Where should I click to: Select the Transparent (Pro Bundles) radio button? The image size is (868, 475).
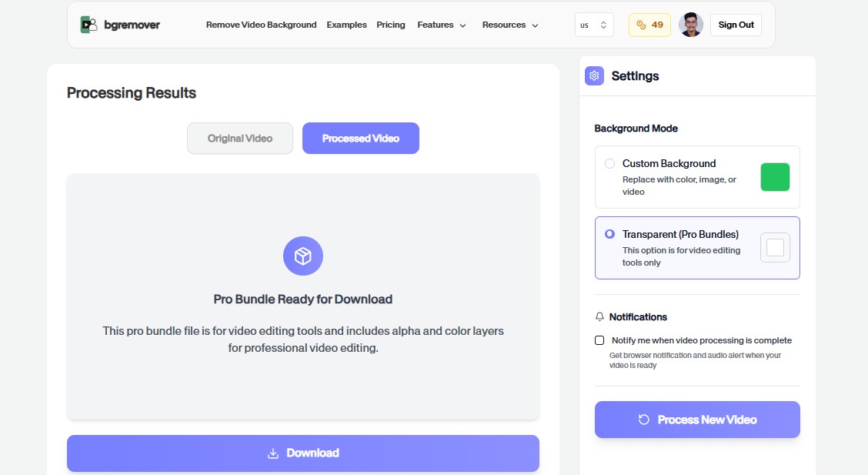609,234
